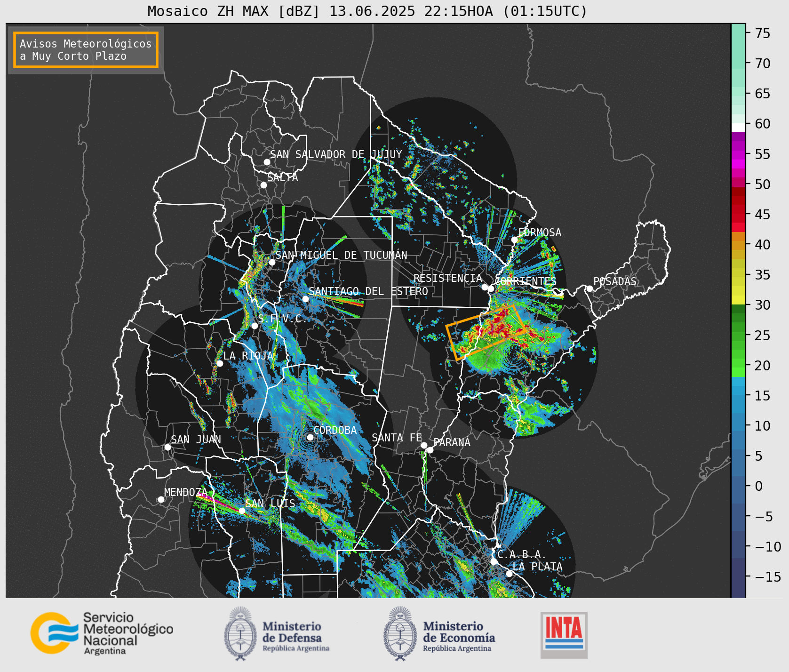Click the SALTA city label
This screenshot has width=789, height=672.
283,177
